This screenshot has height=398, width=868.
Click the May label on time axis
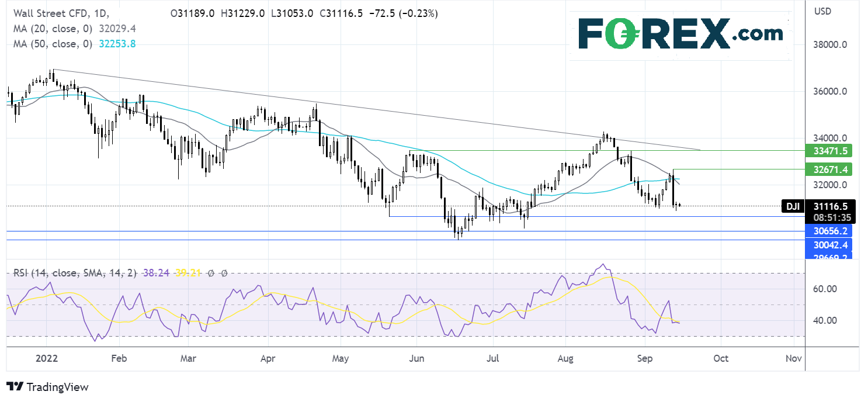coord(341,358)
